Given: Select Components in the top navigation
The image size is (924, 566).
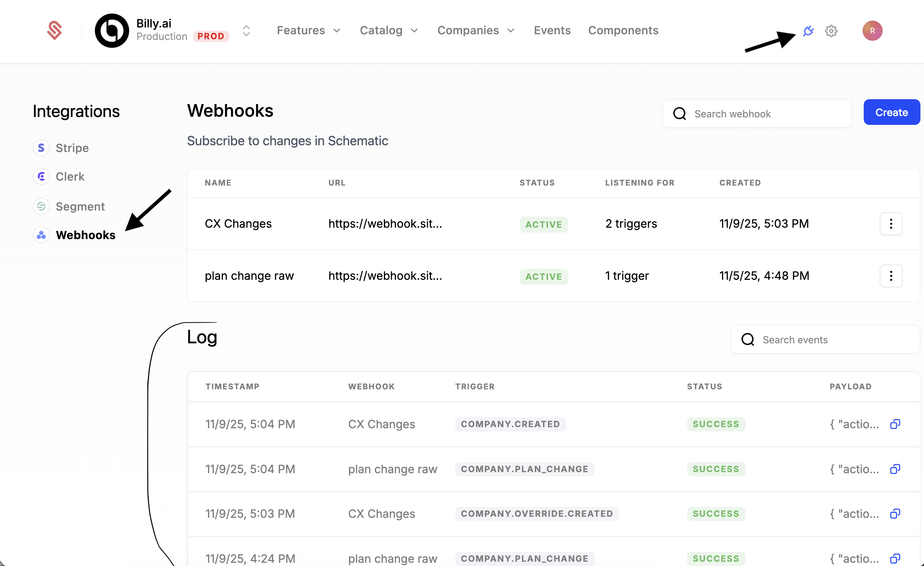Looking at the screenshot, I should 623,30.
